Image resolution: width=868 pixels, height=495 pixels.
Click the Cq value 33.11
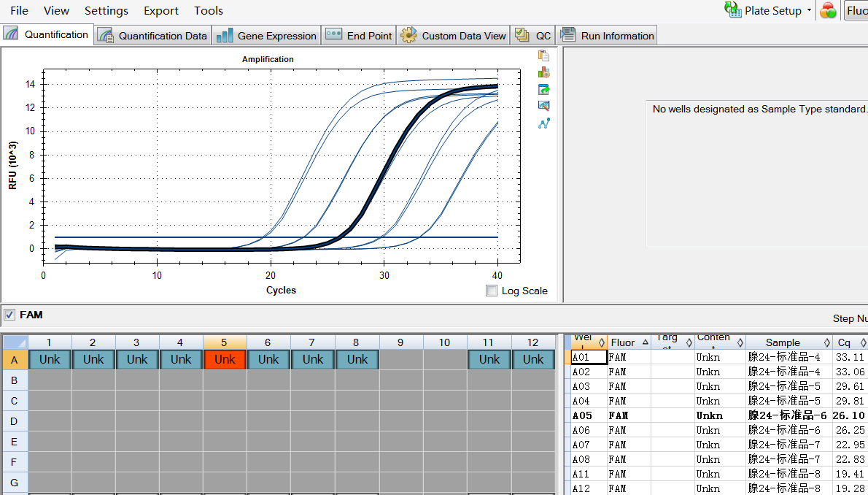(x=850, y=357)
